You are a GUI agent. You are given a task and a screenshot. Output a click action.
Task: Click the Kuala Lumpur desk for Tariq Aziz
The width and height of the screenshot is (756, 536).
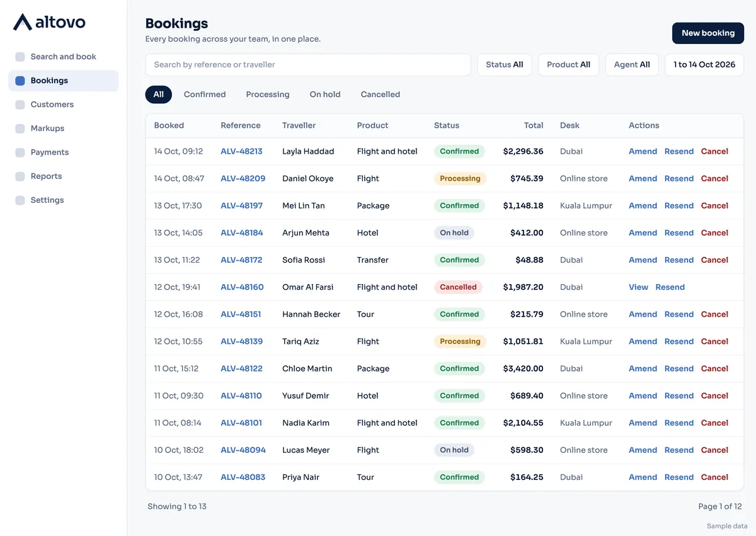click(586, 341)
